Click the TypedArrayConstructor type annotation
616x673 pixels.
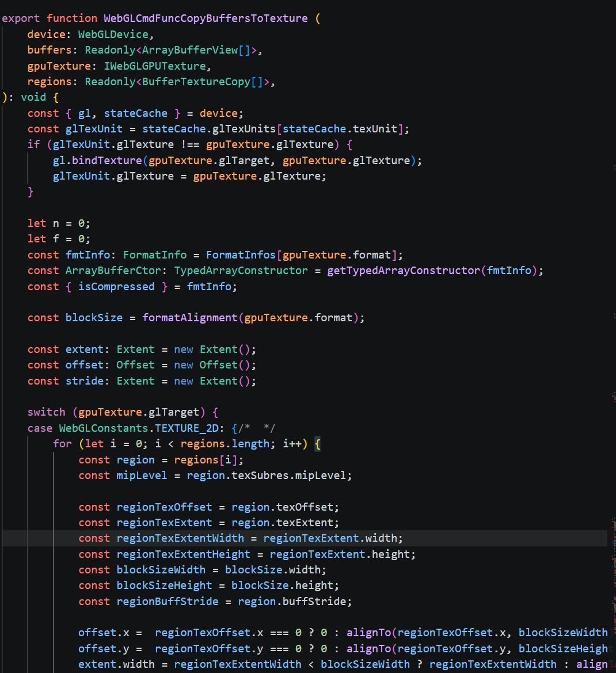click(241, 271)
